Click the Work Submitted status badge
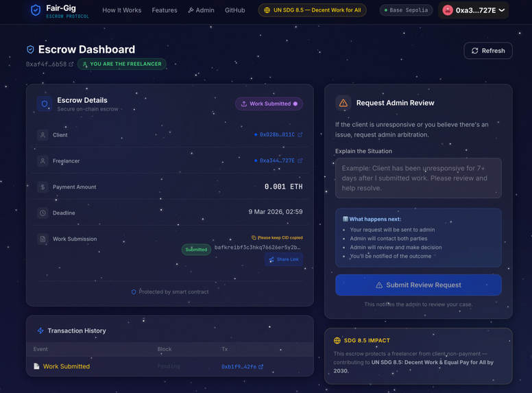This screenshot has height=393, width=532. [x=269, y=104]
